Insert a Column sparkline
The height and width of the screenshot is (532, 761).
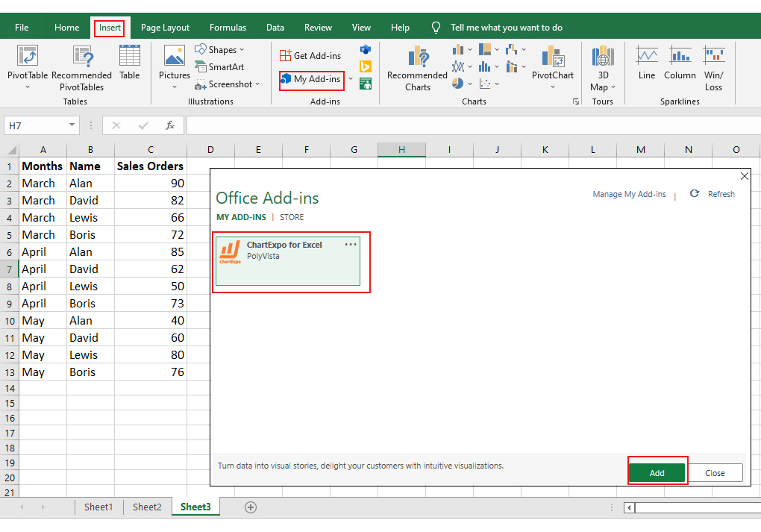pyautogui.click(x=680, y=62)
